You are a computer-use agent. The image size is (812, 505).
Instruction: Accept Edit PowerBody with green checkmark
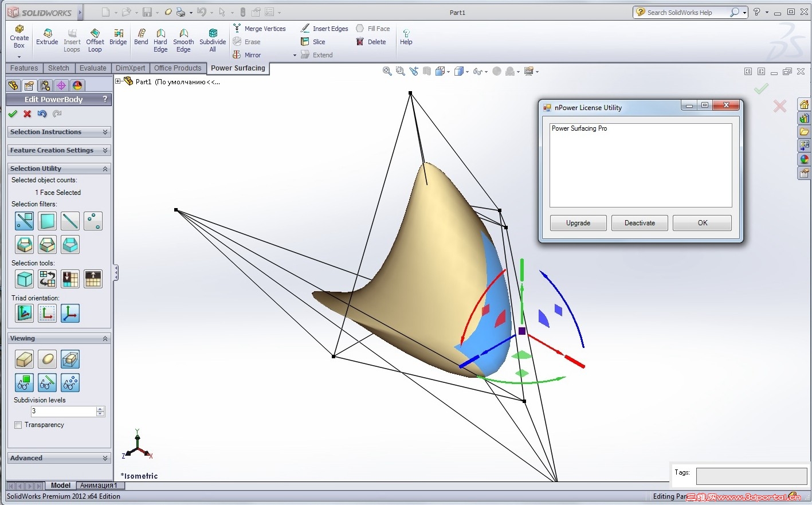click(x=13, y=114)
